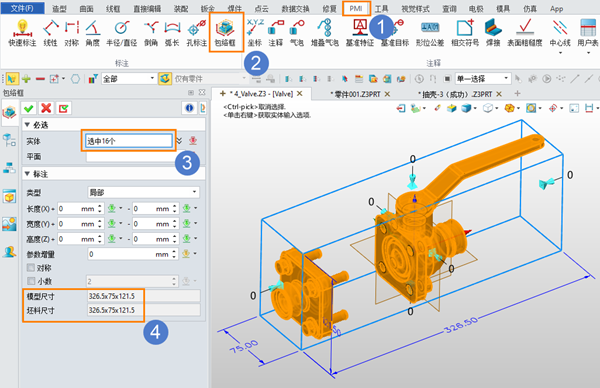Open the 用户表 user table tool

click(588, 33)
